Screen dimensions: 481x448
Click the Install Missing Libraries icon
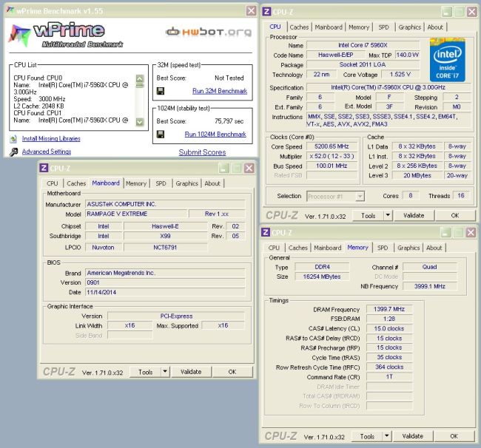point(13,139)
